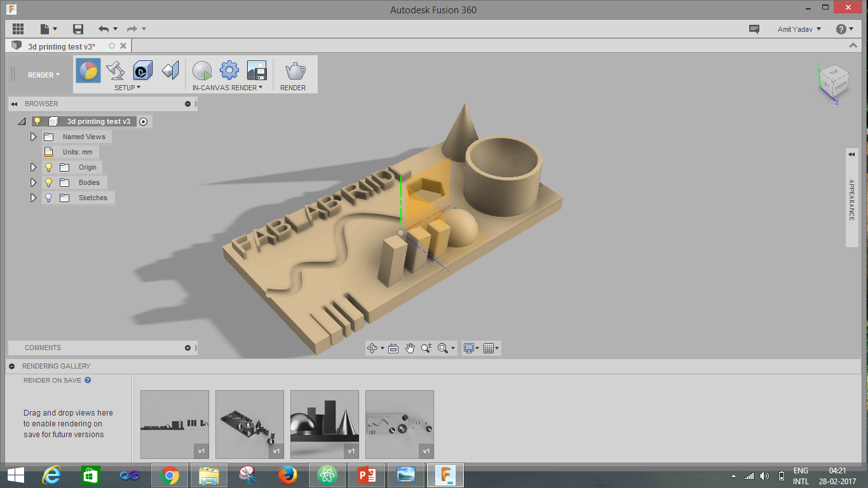Toggle Bodies visibility light bulb
The width and height of the screenshot is (868, 488).
pos(48,182)
